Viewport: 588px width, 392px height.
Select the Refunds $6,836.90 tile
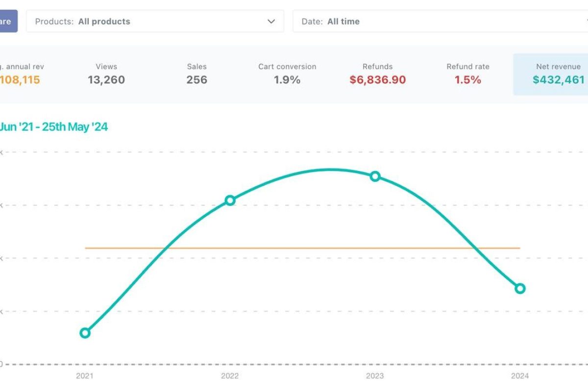click(377, 74)
